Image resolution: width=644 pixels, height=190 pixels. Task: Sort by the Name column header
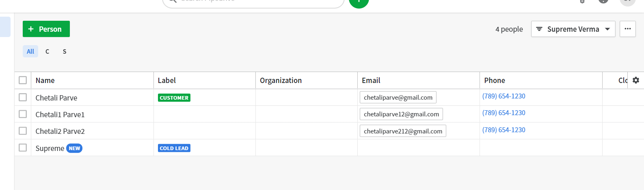(45, 81)
